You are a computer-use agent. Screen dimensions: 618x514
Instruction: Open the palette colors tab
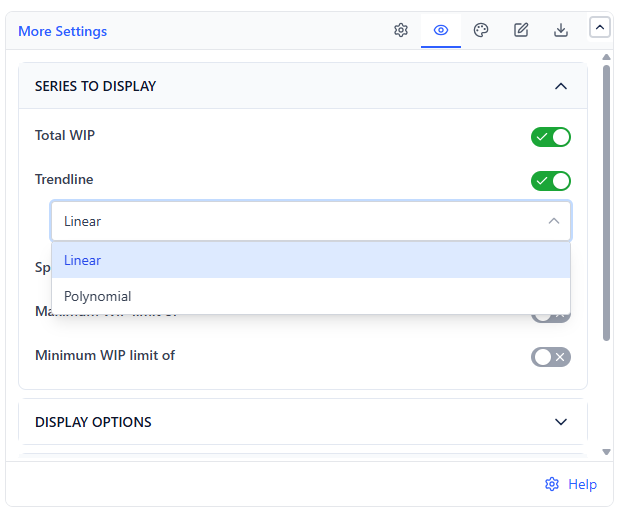(481, 30)
